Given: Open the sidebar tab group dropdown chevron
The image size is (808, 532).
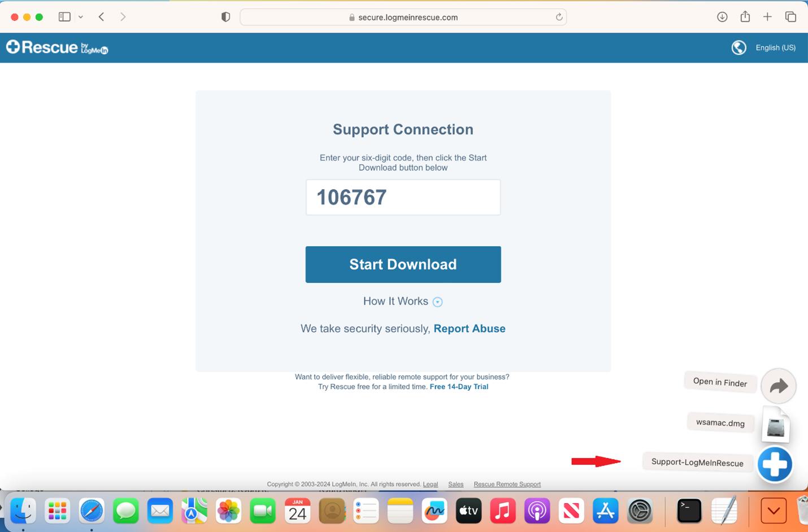Looking at the screenshot, I should pos(81,17).
